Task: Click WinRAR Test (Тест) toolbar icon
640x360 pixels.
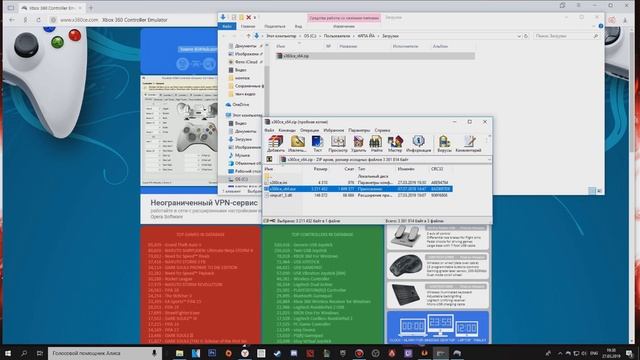Action: (x=318, y=144)
